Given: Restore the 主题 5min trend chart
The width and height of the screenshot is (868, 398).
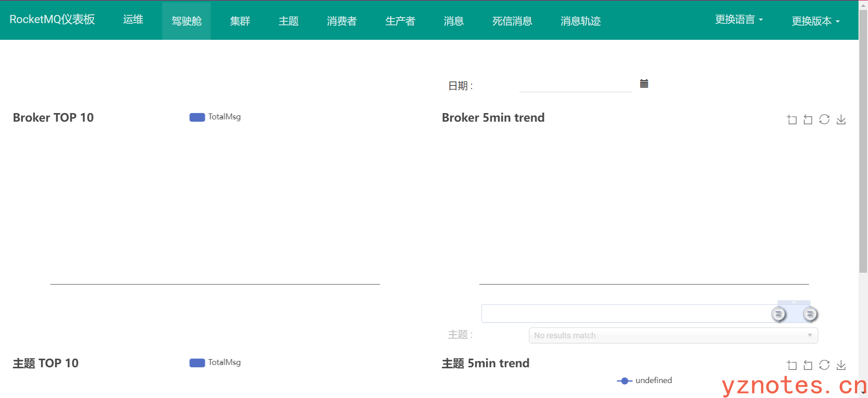Looking at the screenshot, I should tap(824, 365).
